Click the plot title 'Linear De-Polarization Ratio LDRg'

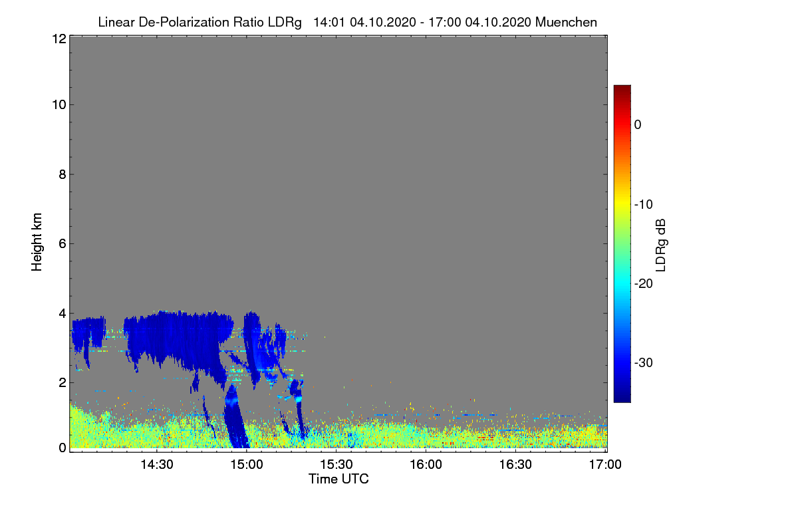click(x=200, y=22)
